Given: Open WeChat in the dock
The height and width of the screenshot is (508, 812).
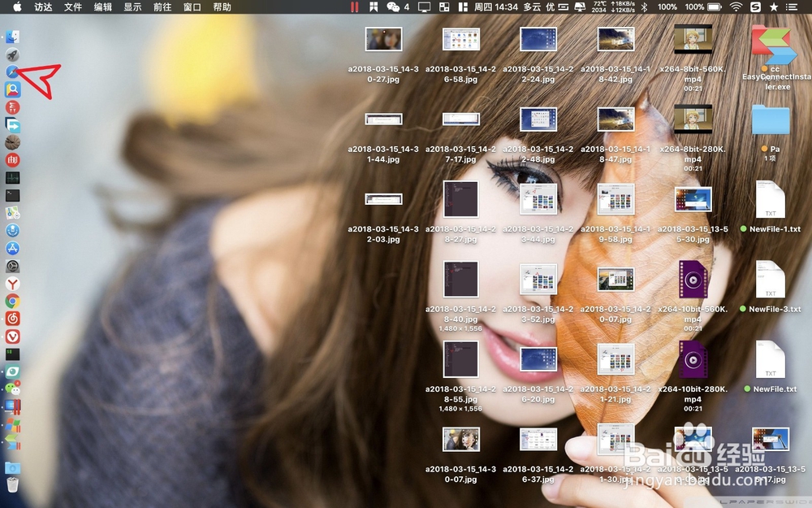Looking at the screenshot, I should tap(12, 389).
